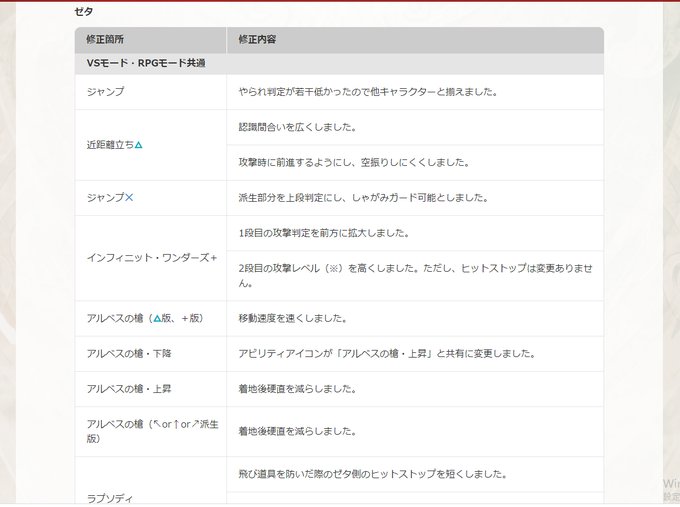This screenshot has height=507, width=680.
Task: Click text 2段目の攻撃レベル（※）を高くしました
Action: click(x=328, y=268)
